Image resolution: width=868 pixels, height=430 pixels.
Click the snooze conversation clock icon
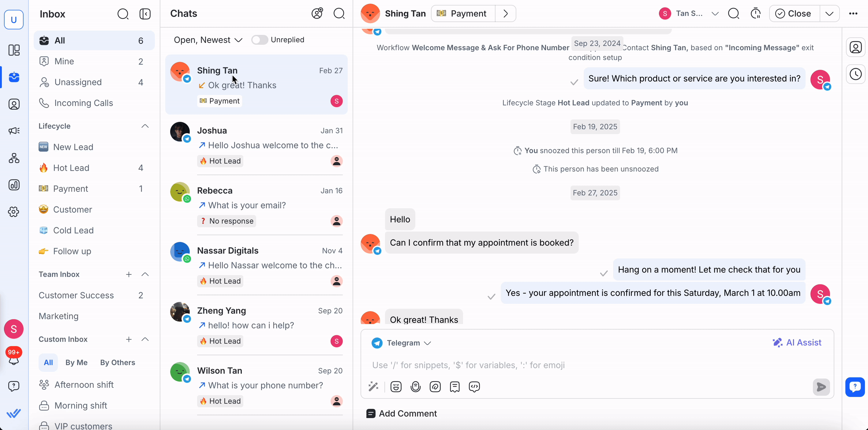pyautogui.click(x=755, y=13)
